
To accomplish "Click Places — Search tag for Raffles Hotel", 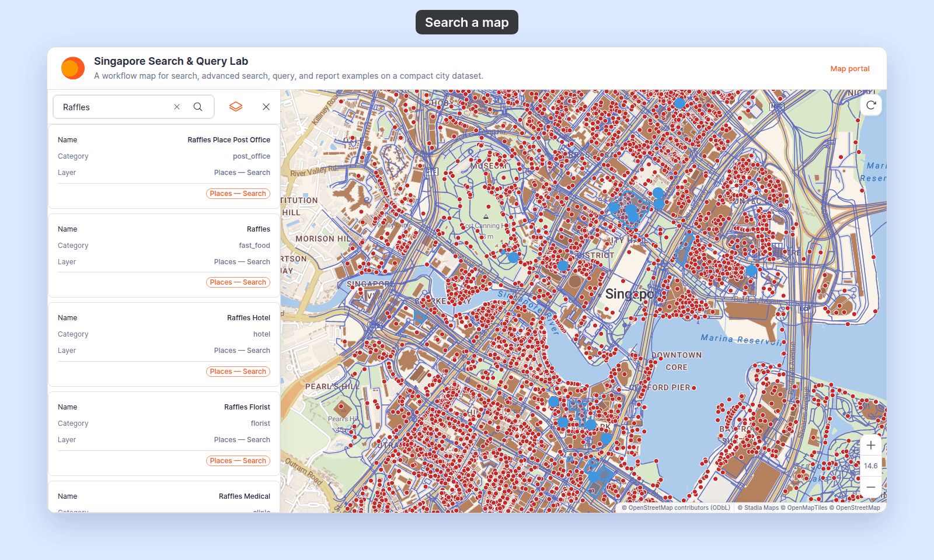I will coord(238,372).
